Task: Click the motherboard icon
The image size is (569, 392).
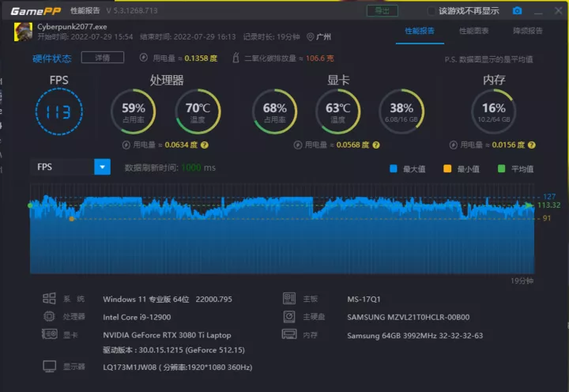Action: click(x=289, y=299)
